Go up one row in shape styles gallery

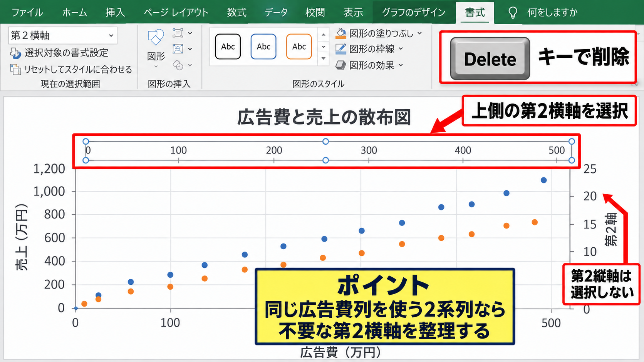pos(324,35)
